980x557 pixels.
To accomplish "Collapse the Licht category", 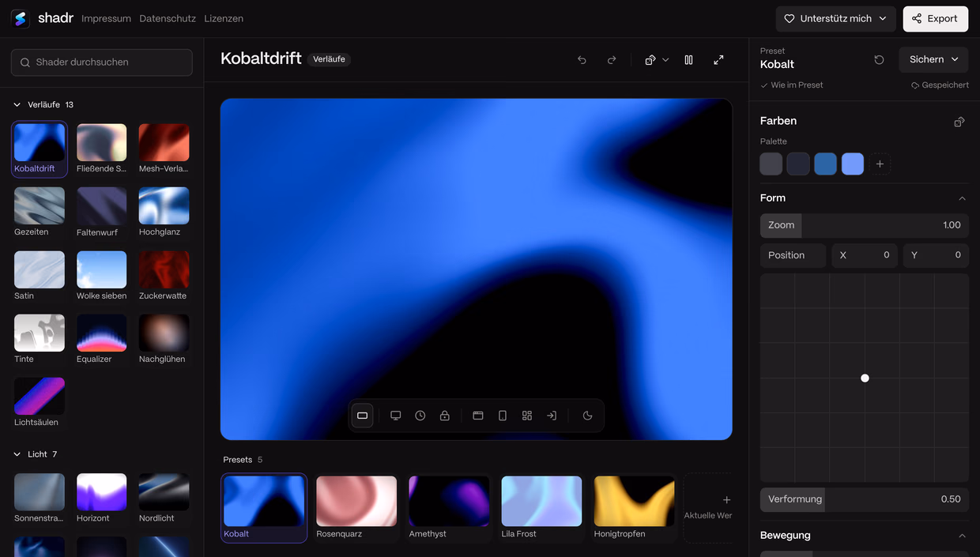I will (17, 454).
